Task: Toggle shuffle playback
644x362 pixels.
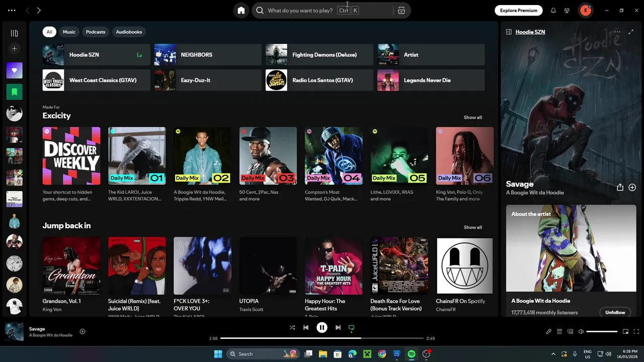Action: point(292,327)
